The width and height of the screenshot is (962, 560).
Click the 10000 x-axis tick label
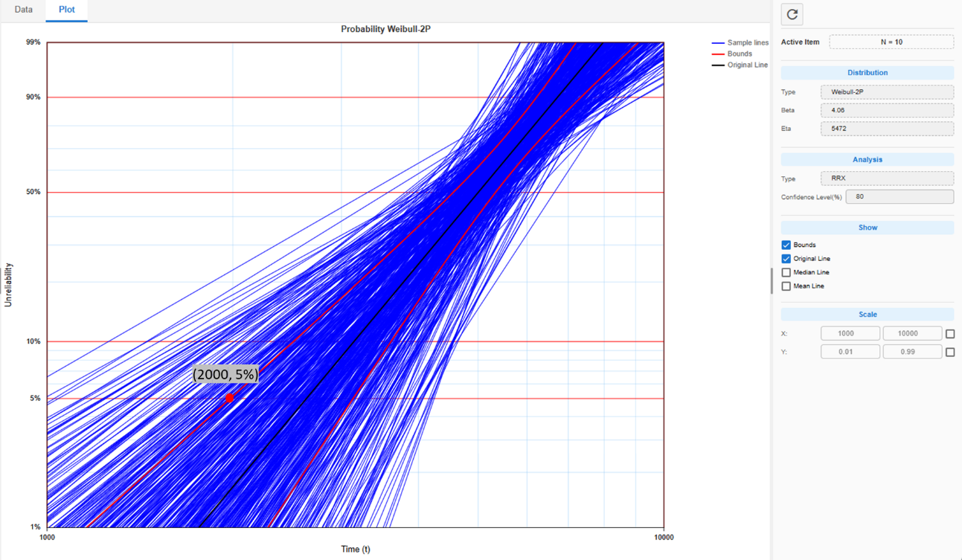point(664,537)
